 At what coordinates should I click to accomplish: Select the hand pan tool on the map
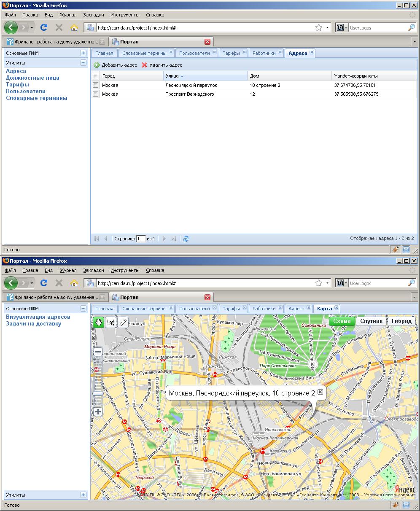pos(98,323)
